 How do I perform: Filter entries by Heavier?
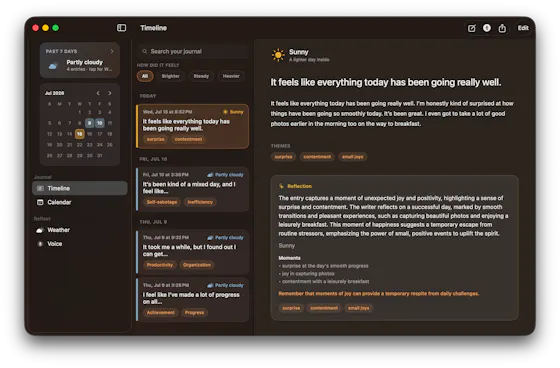coord(231,76)
